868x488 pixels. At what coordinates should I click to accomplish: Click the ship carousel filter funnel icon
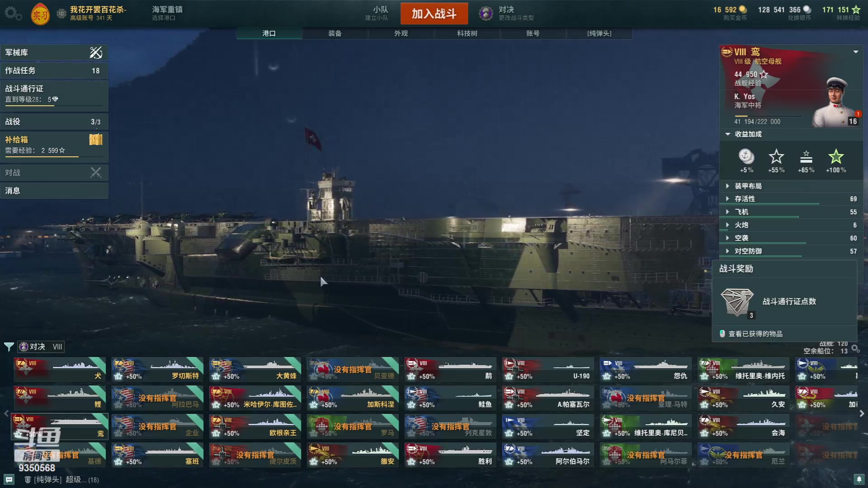[9, 347]
